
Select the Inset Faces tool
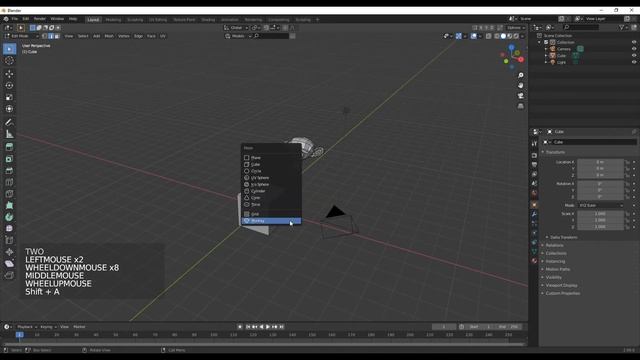pyautogui.click(x=9, y=159)
